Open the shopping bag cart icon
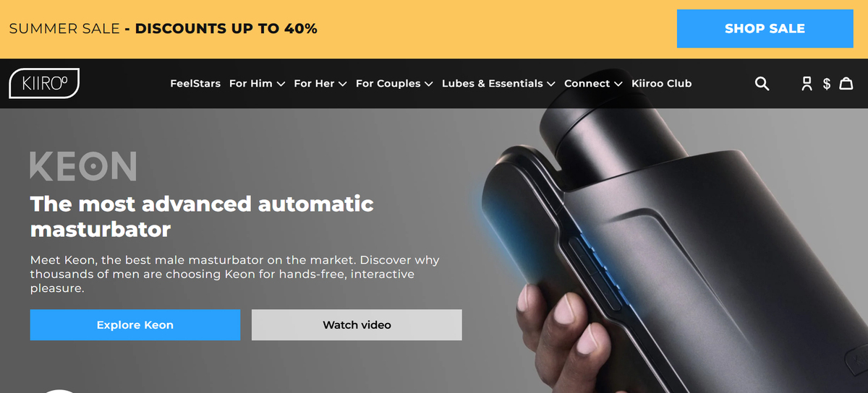The height and width of the screenshot is (393, 868). [x=846, y=84]
